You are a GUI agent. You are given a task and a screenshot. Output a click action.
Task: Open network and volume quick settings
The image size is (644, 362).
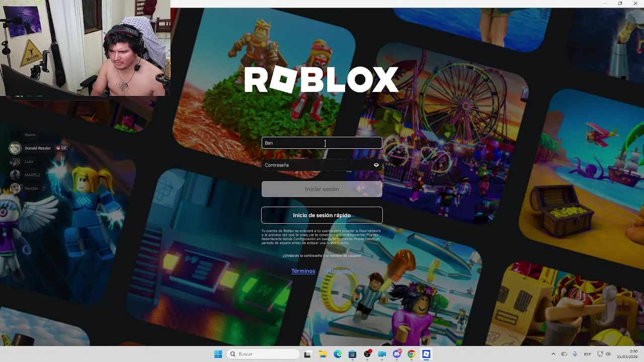(604, 354)
